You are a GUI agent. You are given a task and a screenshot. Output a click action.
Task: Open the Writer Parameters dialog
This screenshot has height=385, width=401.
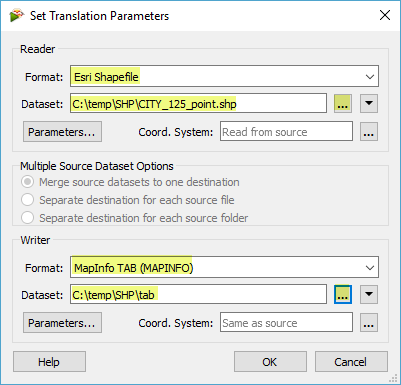click(62, 322)
